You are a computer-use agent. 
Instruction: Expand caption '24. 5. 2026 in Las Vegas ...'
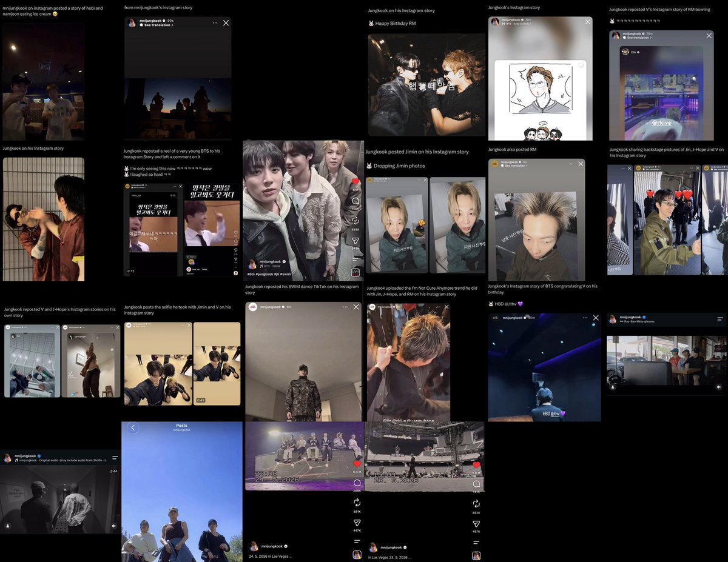coord(271,556)
